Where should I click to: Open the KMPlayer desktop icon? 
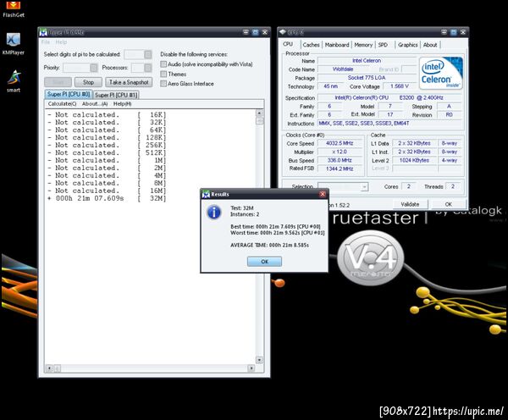tap(14, 43)
